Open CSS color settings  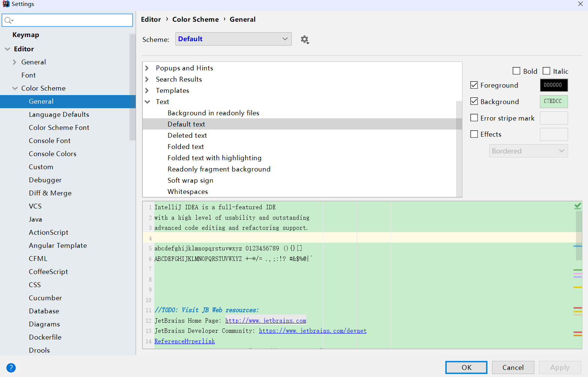click(35, 285)
